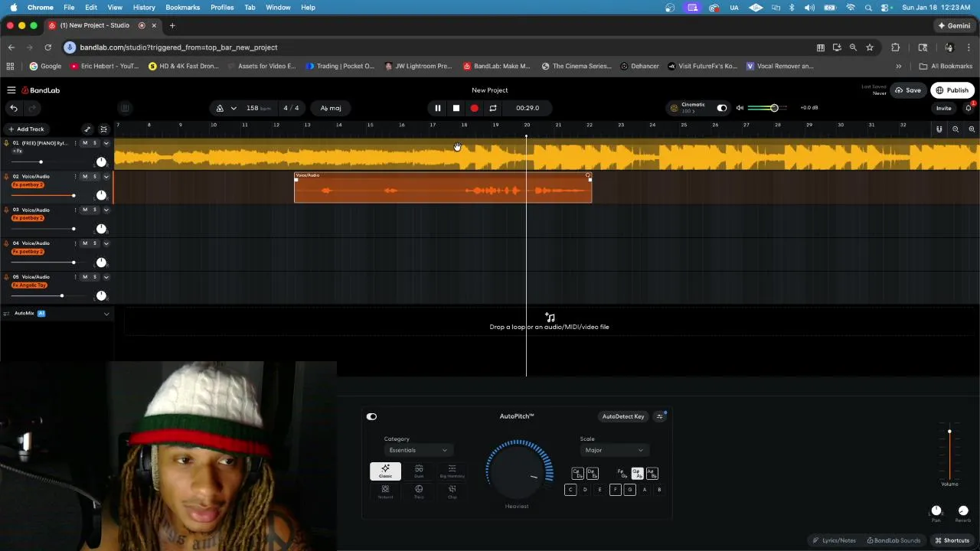Image resolution: width=980 pixels, height=551 pixels.
Task: Mute track 02 Voice/Audio
Action: click(x=85, y=177)
